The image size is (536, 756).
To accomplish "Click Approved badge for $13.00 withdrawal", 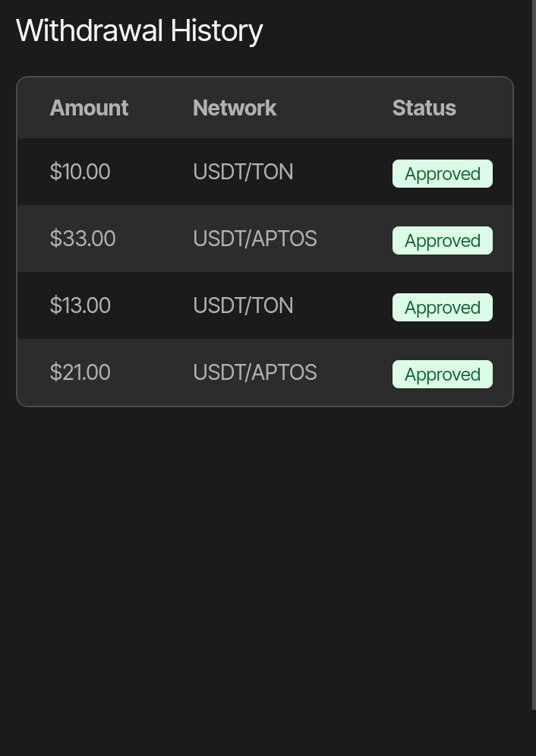I will click(x=442, y=308).
